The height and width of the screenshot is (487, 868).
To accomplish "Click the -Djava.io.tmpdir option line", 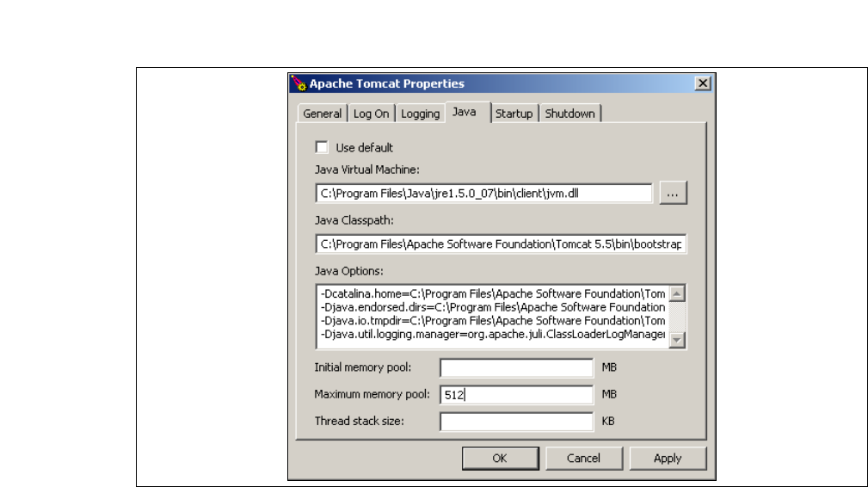I will click(493, 320).
